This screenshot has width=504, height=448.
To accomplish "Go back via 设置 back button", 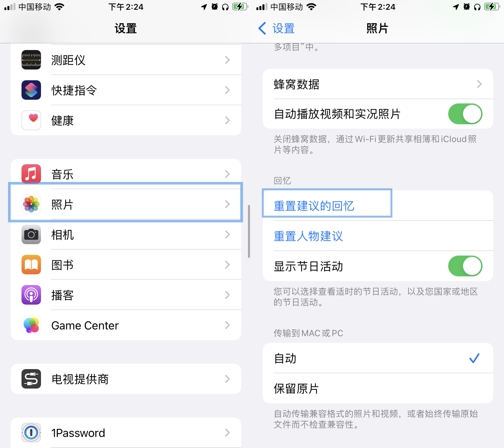I will tap(277, 29).
